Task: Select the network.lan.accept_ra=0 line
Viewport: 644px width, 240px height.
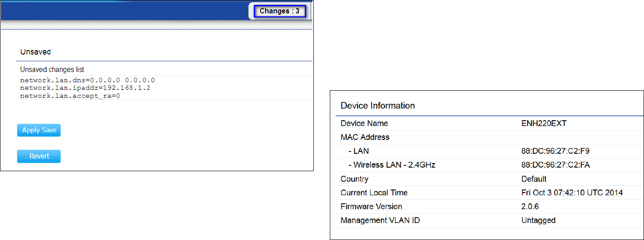Action: (x=70, y=96)
